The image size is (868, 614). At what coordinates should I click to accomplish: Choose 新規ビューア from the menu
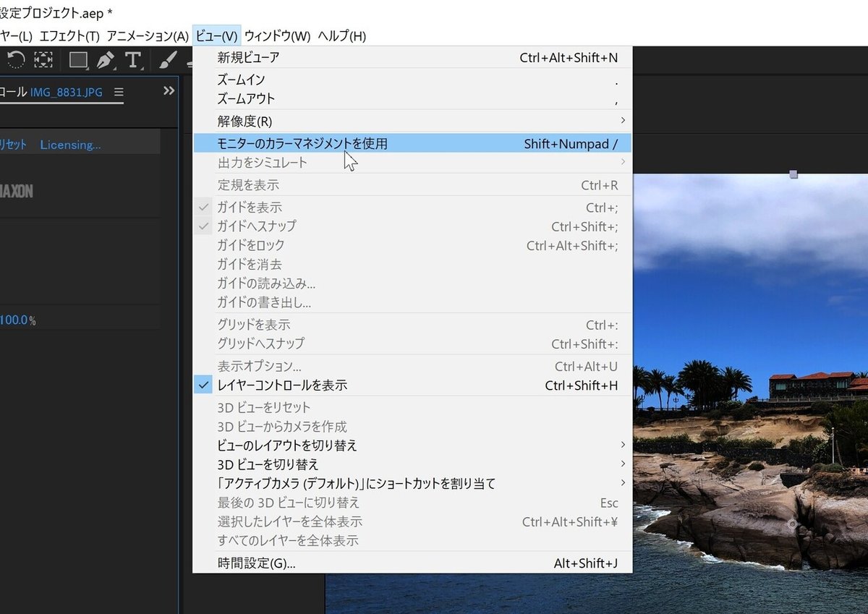412,58
